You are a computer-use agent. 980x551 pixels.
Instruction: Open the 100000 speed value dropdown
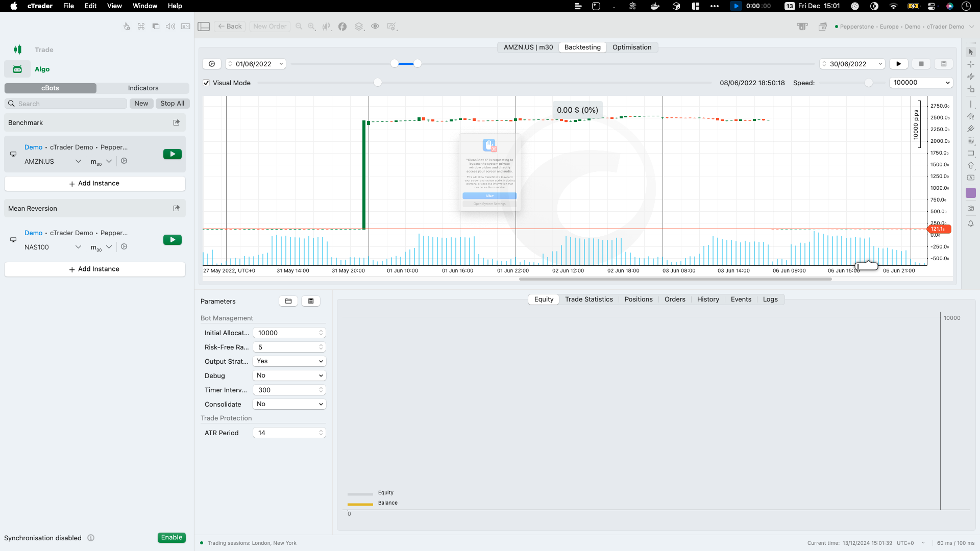coord(922,83)
